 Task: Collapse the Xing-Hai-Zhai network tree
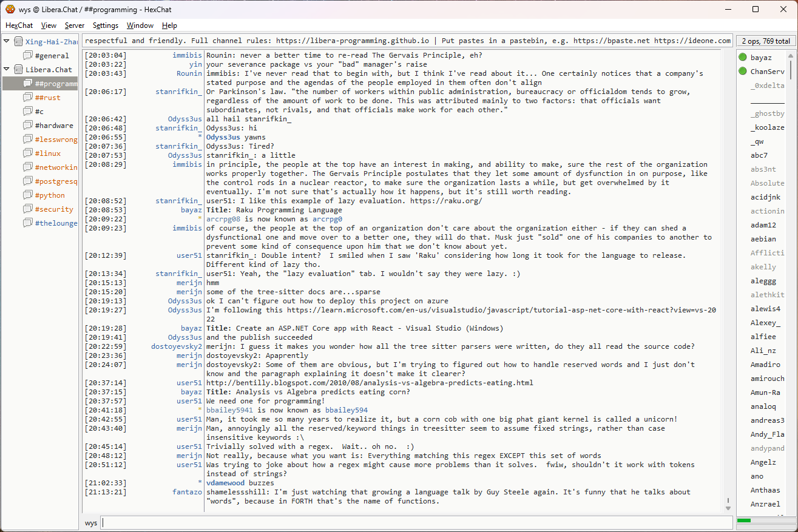(x=7, y=41)
